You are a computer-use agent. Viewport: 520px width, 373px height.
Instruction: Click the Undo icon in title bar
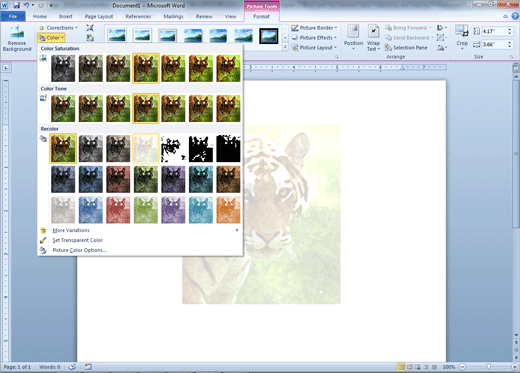pyautogui.click(x=26, y=5)
